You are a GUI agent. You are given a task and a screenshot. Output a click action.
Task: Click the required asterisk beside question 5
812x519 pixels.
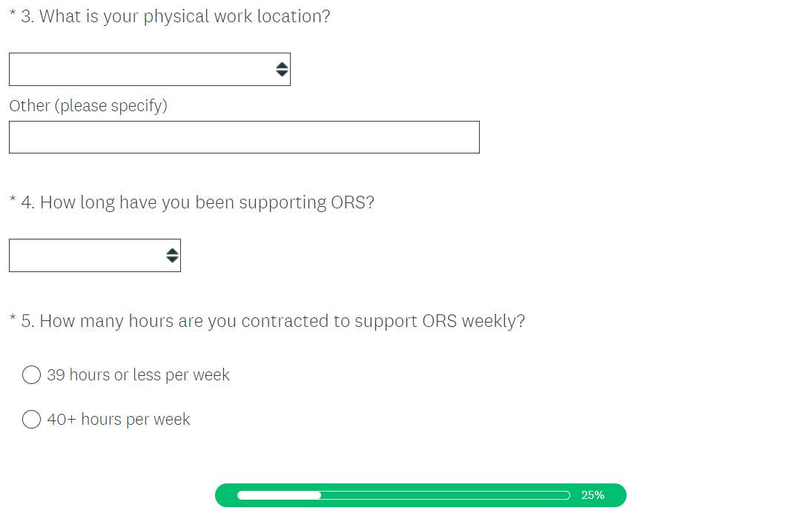click(13, 320)
